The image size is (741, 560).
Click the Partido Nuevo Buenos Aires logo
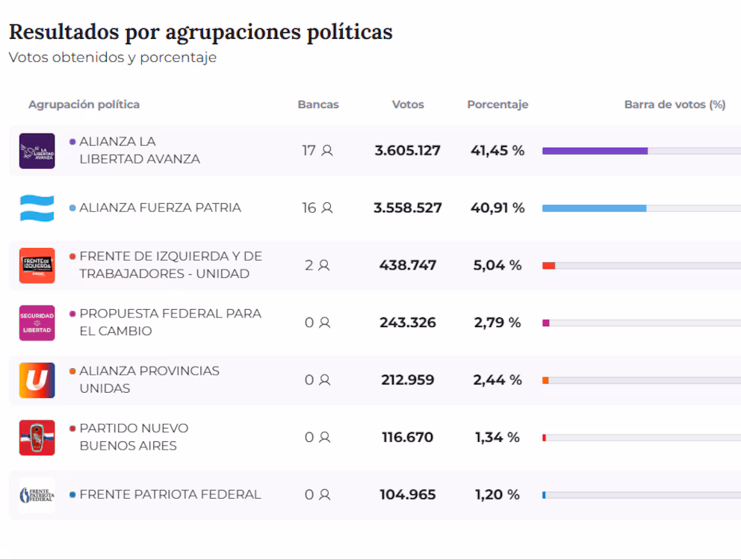coord(37,438)
